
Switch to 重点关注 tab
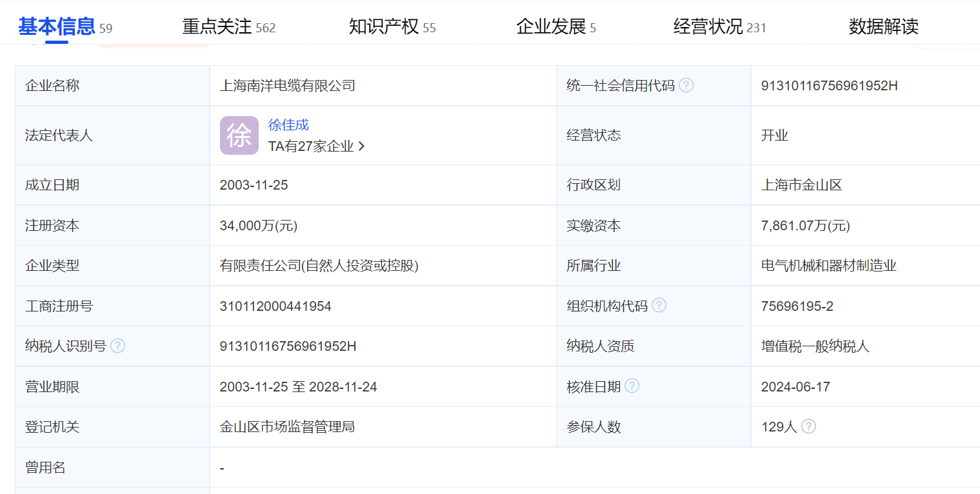(x=228, y=26)
